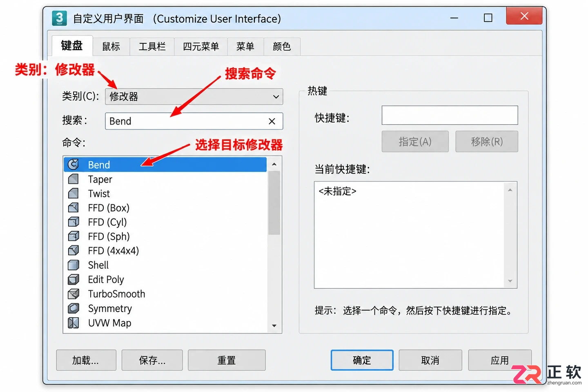Click down arrow of 当前快捷键 list scrollbar
The width and height of the screenshot is (588, 392).
point(510,281)
